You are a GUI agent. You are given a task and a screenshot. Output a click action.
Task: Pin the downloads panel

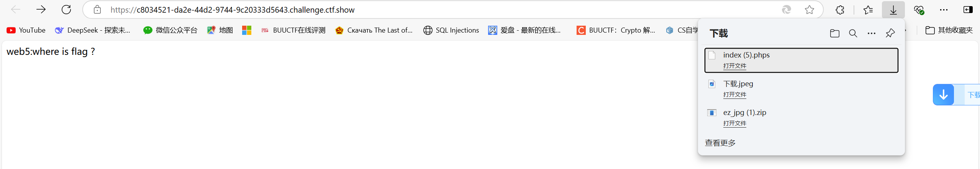tap(890, 34)
